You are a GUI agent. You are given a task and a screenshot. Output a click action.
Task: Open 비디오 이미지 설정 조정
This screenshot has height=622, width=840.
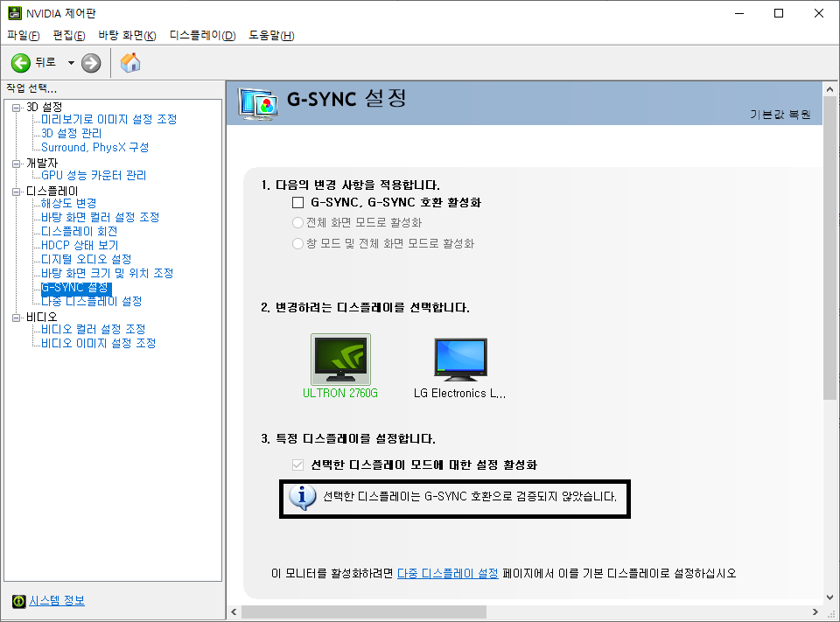[x=99, y=343]
